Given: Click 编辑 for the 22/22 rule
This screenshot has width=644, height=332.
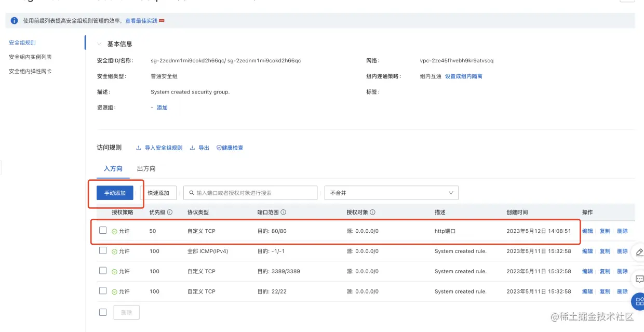Looking at the screenshot, I should click(x=587, y=292).
